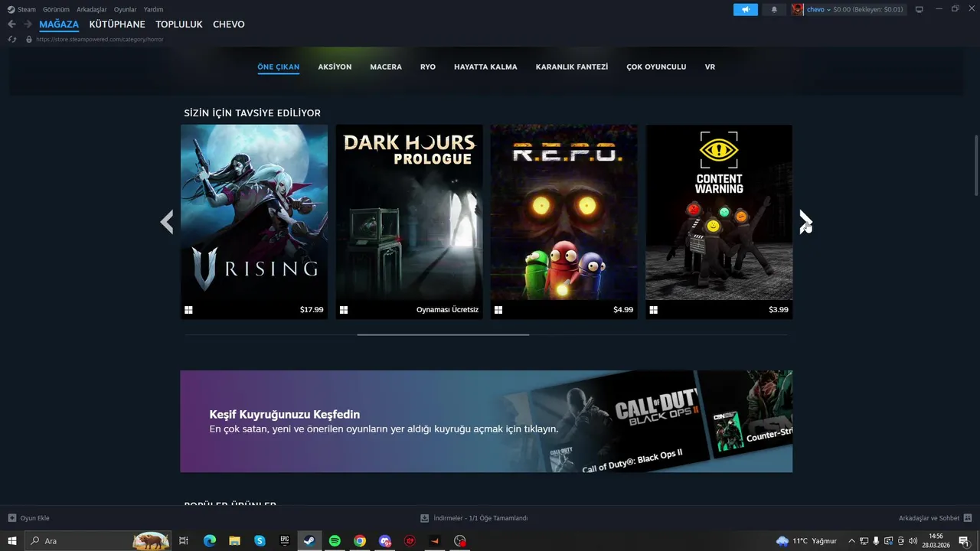Viewport: 980px width, 551px height.
Task: Switch to the KÜTÜPHANE section
Action: click(117, 24)
